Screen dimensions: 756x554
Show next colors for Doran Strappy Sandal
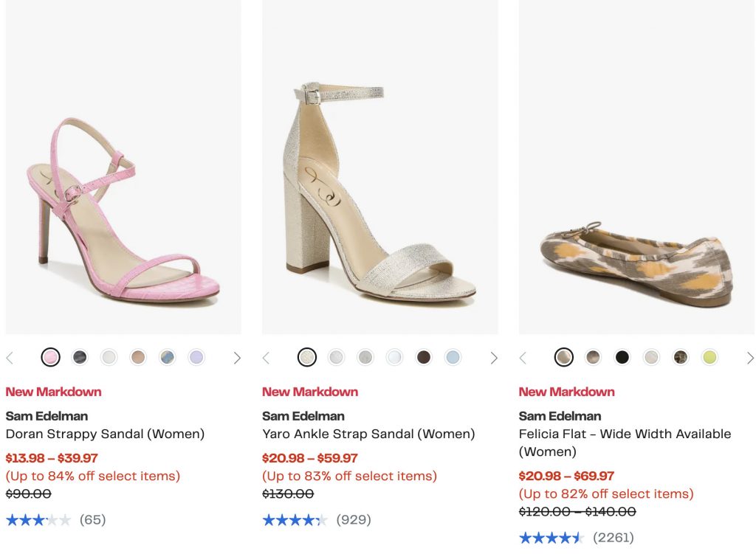pyautogui.click(x=237, y=358)
